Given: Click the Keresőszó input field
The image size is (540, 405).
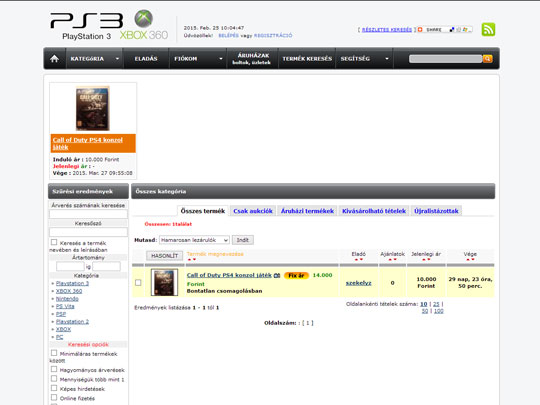Looking at the screenshot, I should [88, 232].
